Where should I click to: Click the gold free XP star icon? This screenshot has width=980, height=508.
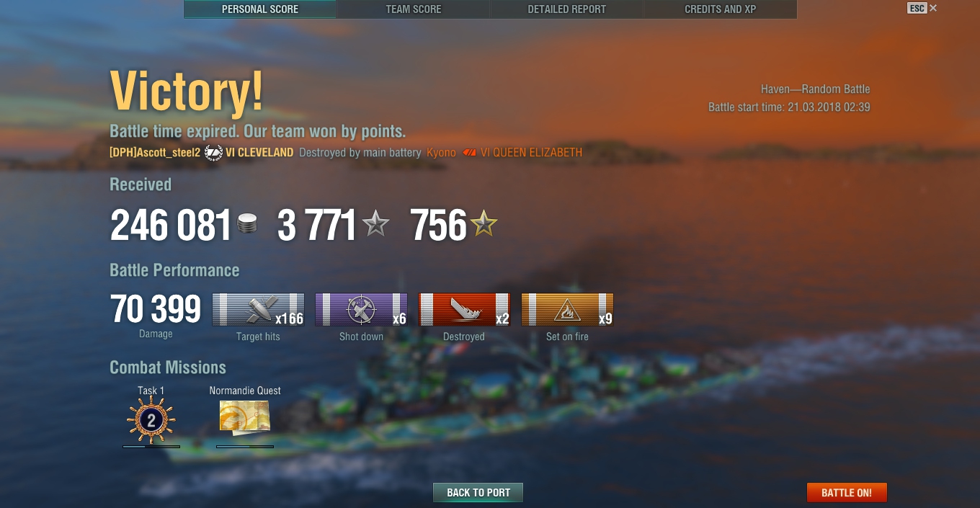click(x=484, y=225)
